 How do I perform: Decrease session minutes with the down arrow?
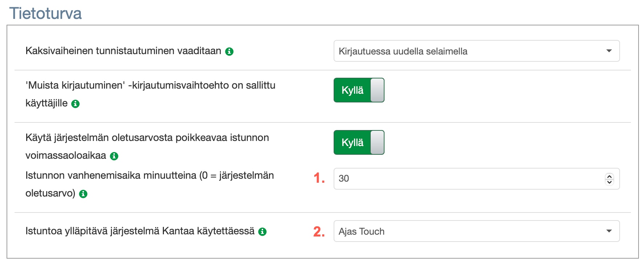(x=609, y=182)
